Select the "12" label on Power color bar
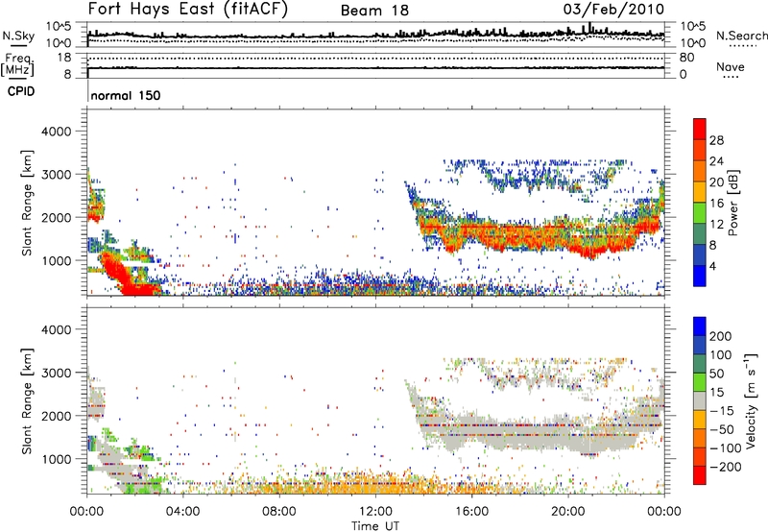 tap(716, 225)
